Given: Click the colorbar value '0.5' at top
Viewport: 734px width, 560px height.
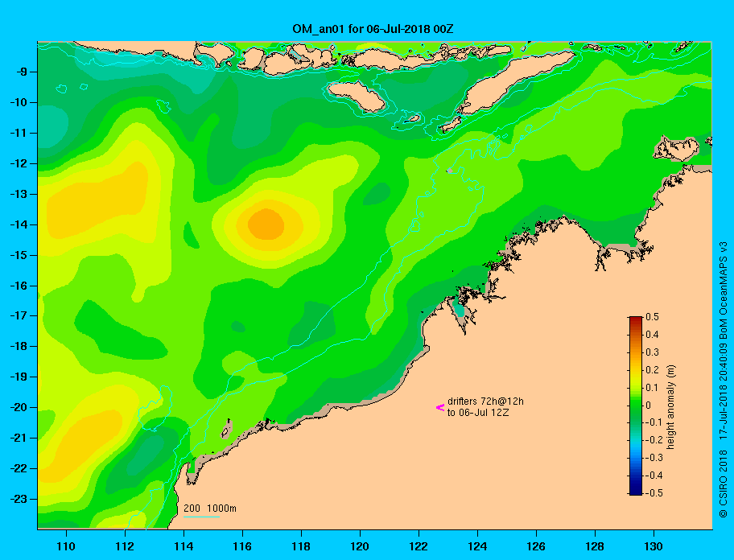Looking at the screenshot, I should pos(652,317).
